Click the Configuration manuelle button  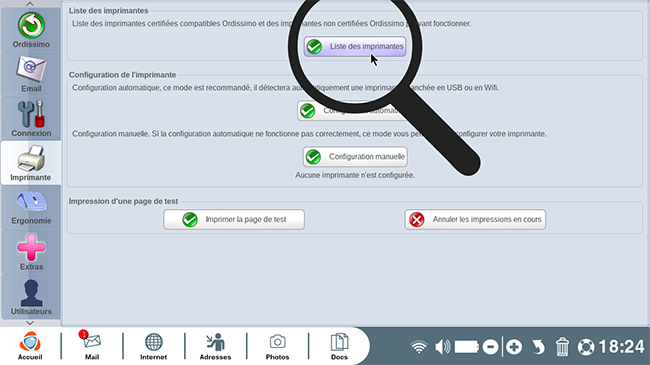(355, 157)
